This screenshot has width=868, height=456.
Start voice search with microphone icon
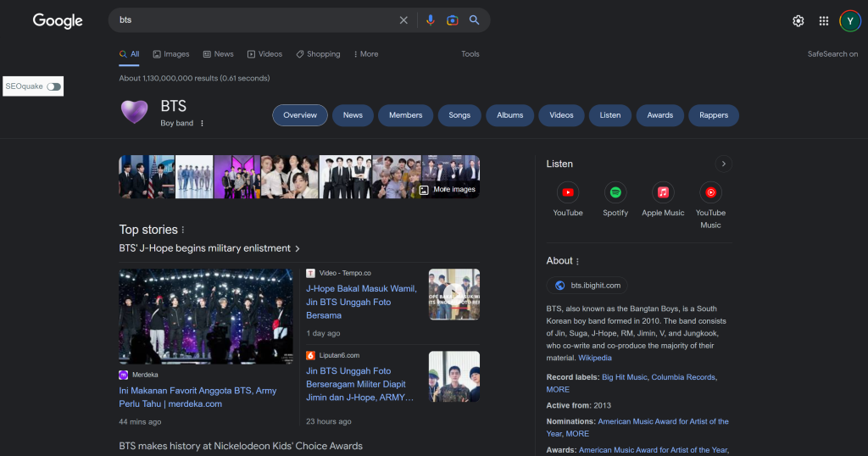click(x=430, y=20)
